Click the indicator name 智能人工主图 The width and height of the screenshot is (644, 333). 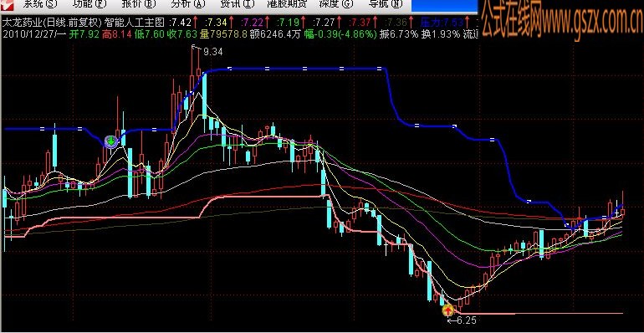(x=135, y=22)
